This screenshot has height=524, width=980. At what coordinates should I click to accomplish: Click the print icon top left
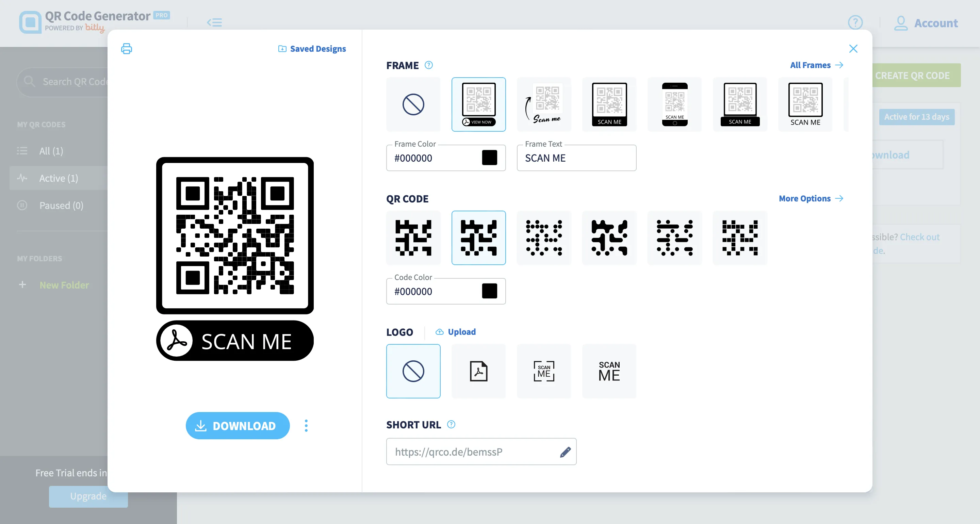127,49
